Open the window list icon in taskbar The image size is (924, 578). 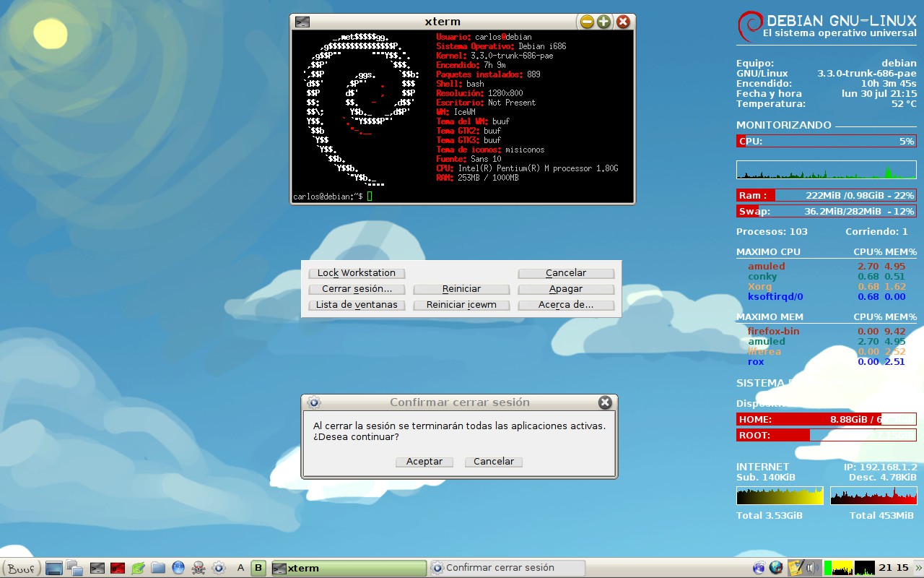point(74,568)
